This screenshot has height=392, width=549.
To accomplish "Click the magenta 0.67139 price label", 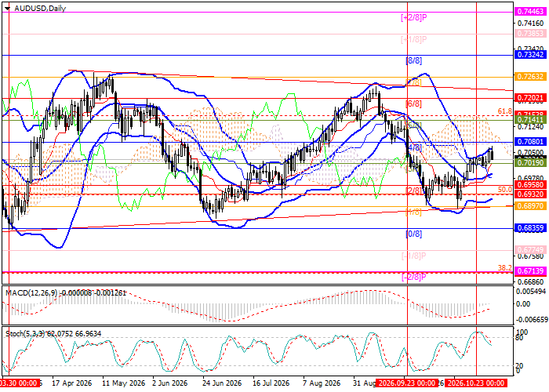I will 530,271.
